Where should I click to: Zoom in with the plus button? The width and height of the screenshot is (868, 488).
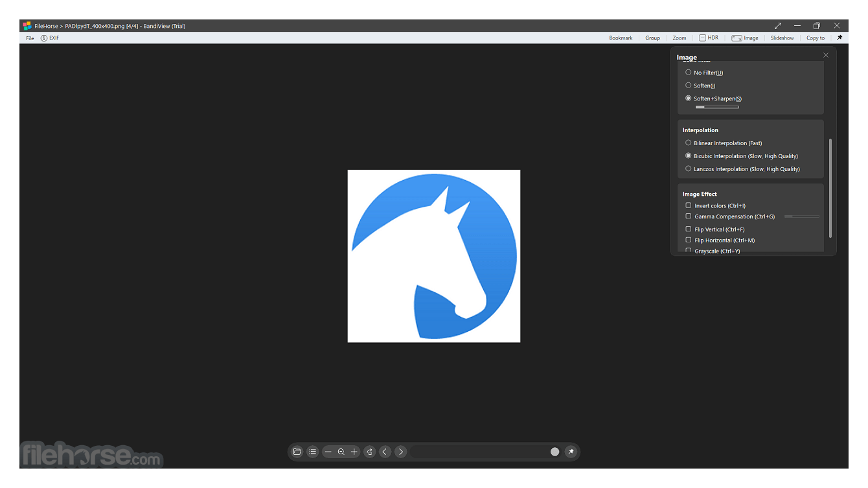pyautogui.click(x=354, y=452)
